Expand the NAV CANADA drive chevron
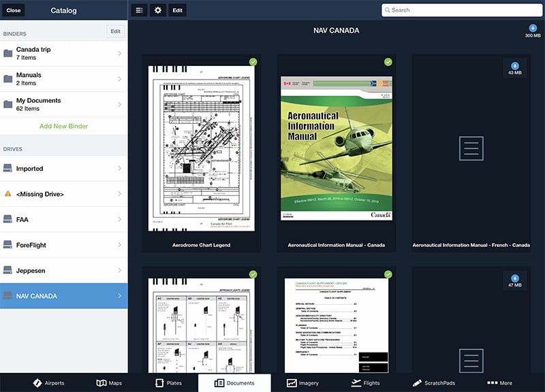 (x=120, y=296)
